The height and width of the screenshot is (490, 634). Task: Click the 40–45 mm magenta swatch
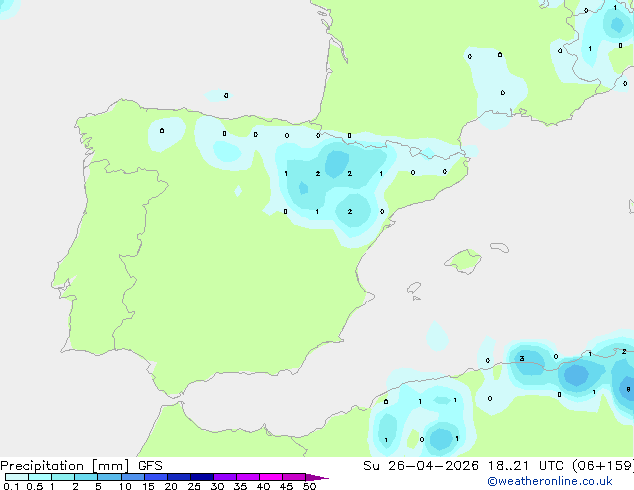point(271,477)
